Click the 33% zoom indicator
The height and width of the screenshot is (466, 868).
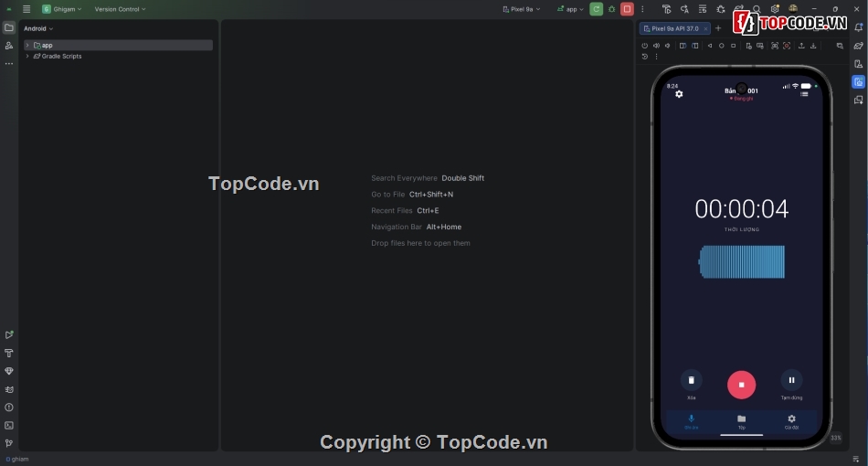(836, 438)
